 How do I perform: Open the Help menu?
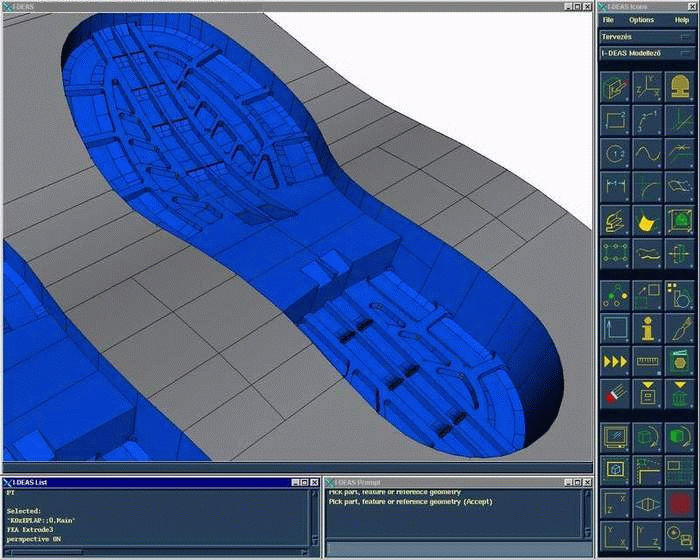tap(682, 20)
